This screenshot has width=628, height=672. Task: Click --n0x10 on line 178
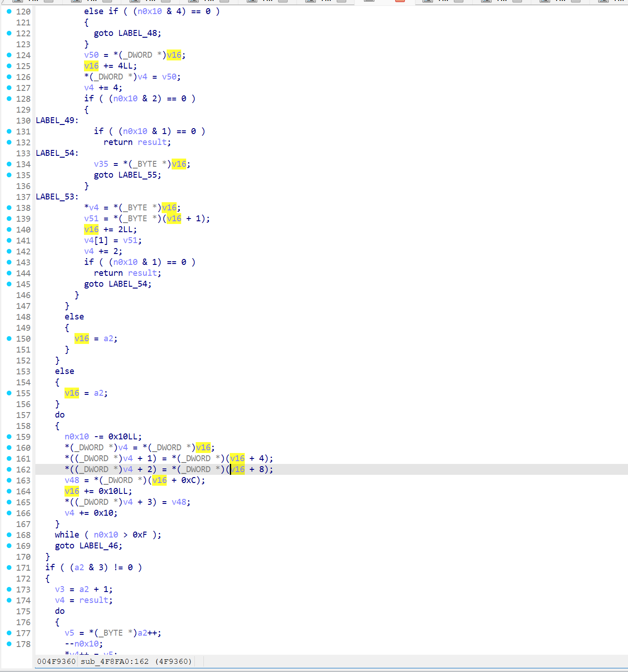tap(82, 644)
